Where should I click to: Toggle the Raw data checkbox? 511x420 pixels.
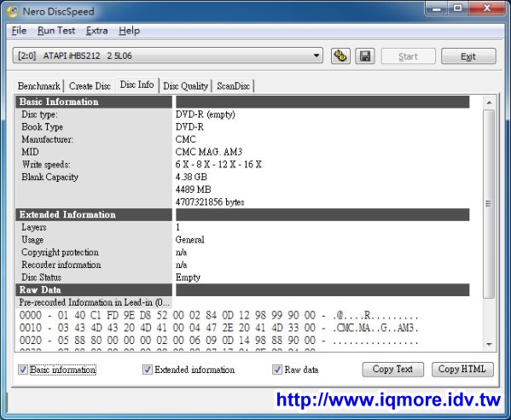(x=277, y=370)
